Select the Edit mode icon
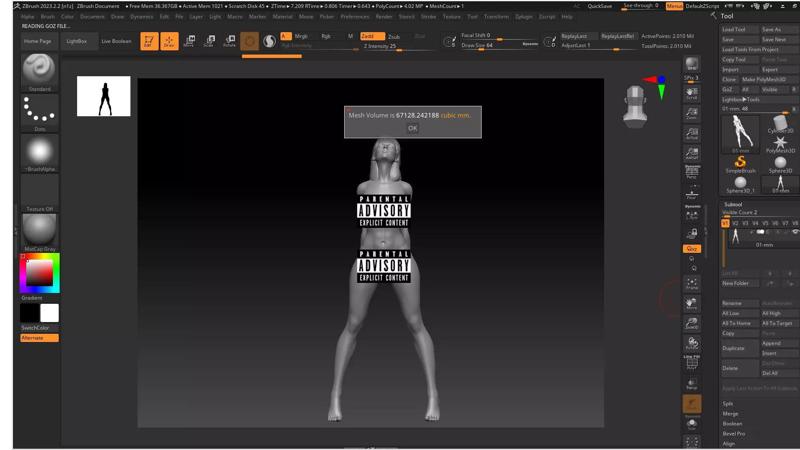The width and height of the screenshot is (800, 450). [x=149, y=41]
